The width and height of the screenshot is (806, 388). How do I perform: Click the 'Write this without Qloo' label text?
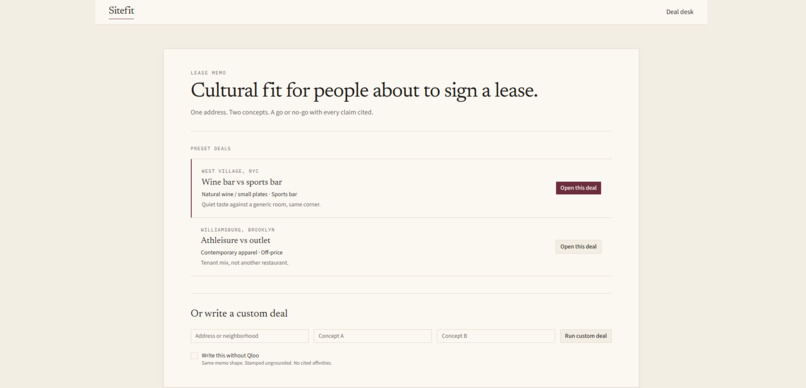pos(230,355)
